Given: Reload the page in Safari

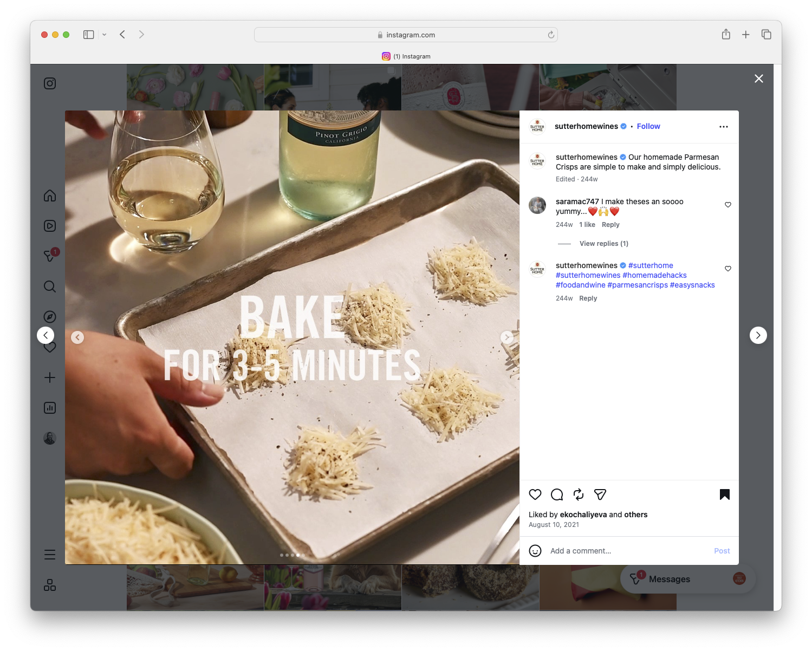Looking at the screenshot, I should (x=551, y=35).
